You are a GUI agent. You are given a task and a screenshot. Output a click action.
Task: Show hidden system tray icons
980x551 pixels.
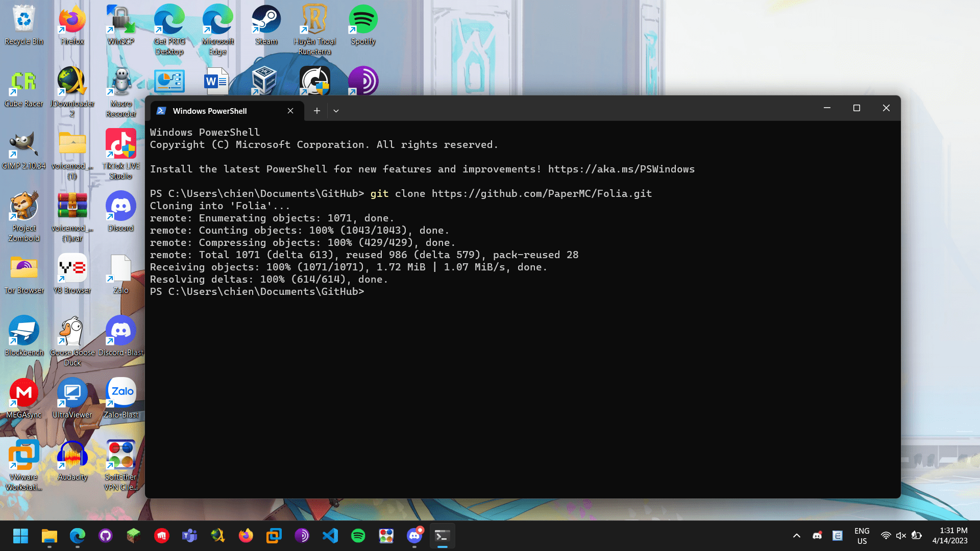(796, 536)
